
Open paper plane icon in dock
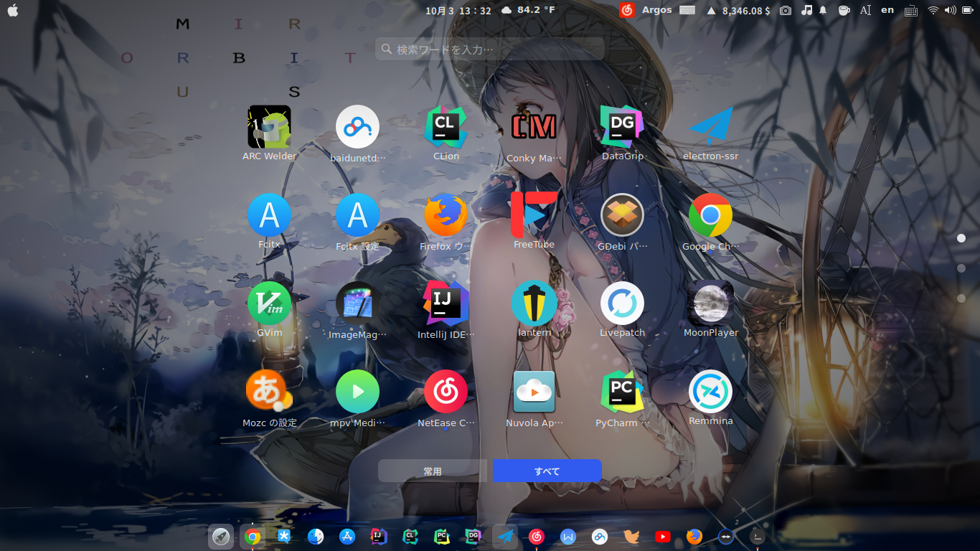click(x=505, y=536)
